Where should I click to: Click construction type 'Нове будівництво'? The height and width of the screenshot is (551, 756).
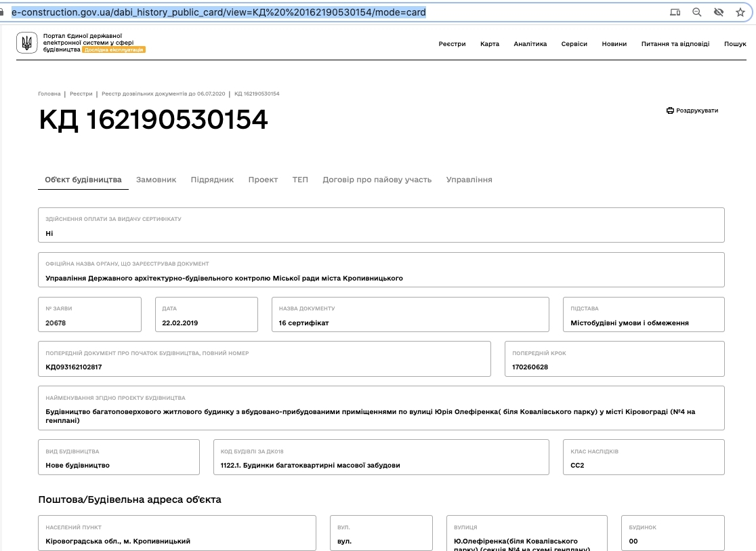78,466
